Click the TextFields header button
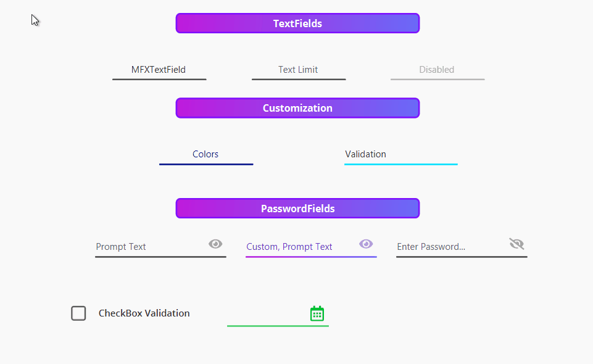This screenshot has width=593, height=364. 297,23
